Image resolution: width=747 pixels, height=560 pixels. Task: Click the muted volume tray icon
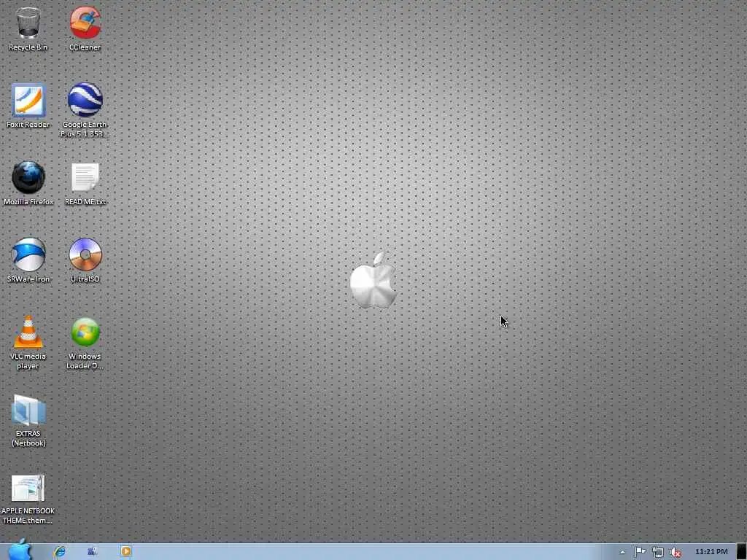(x=675, y=552)
